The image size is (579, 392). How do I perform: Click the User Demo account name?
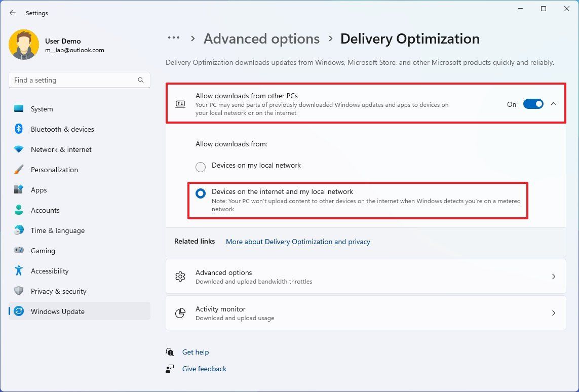(63, 41)
